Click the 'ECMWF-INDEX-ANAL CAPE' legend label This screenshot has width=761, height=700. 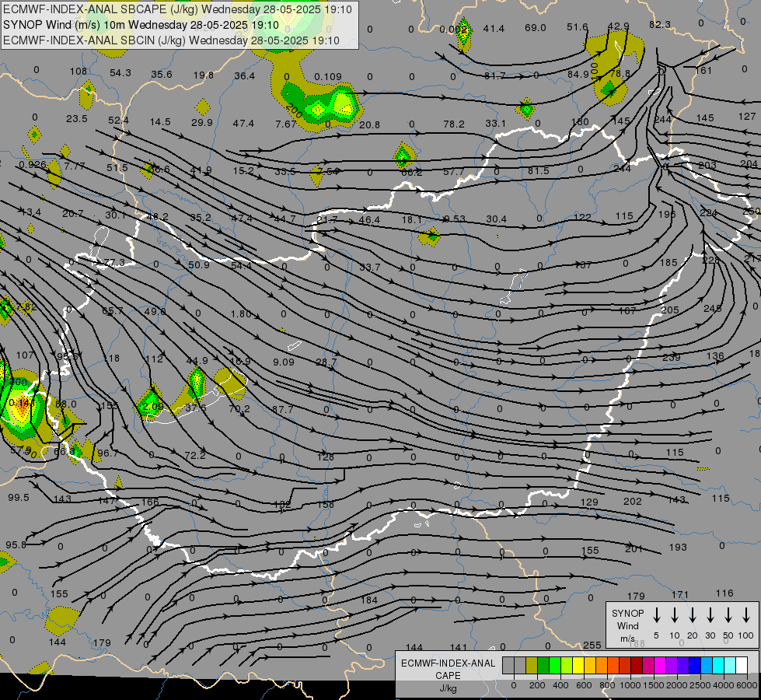pos(448,669)
